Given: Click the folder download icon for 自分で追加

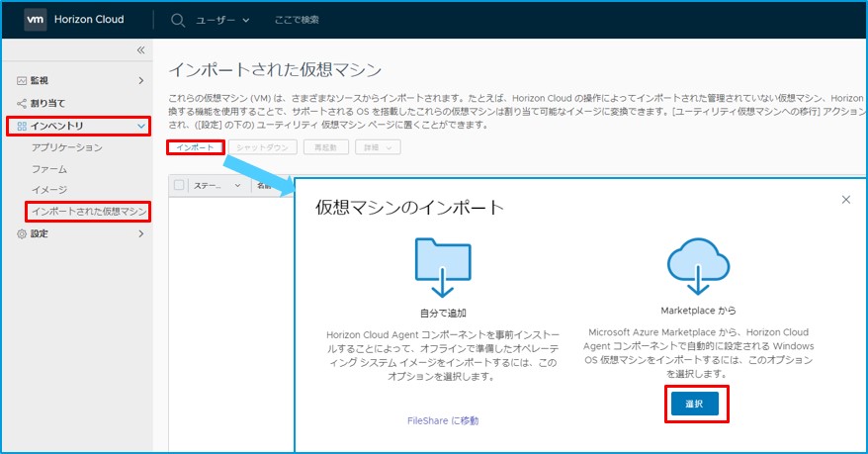Looking at the screenshot, I should point(442,266).
